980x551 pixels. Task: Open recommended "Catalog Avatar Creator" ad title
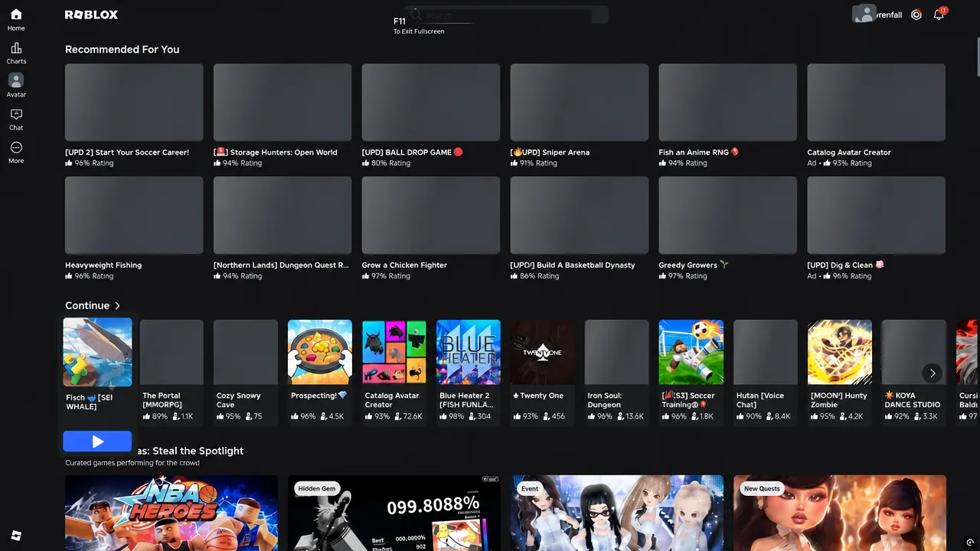click(849, 152)
